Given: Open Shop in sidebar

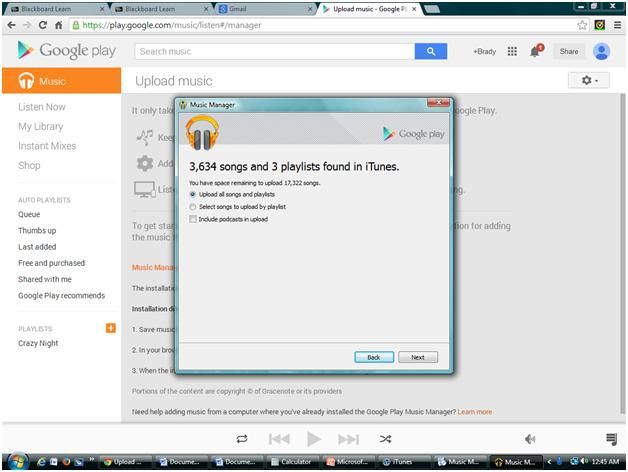Looking at the screenshot, I should pos(29,165).
